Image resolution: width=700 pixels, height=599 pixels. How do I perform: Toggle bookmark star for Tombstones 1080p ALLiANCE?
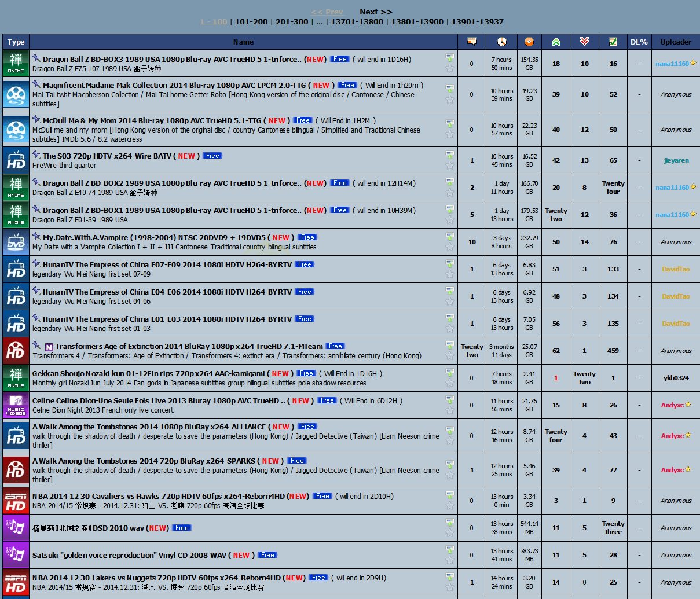[x=449, y=441]
